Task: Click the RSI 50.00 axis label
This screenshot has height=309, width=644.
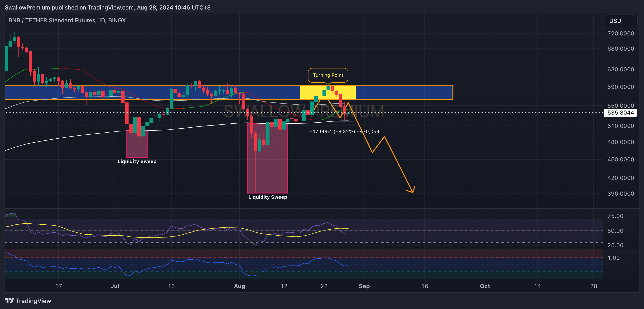Action: (615, 231)
